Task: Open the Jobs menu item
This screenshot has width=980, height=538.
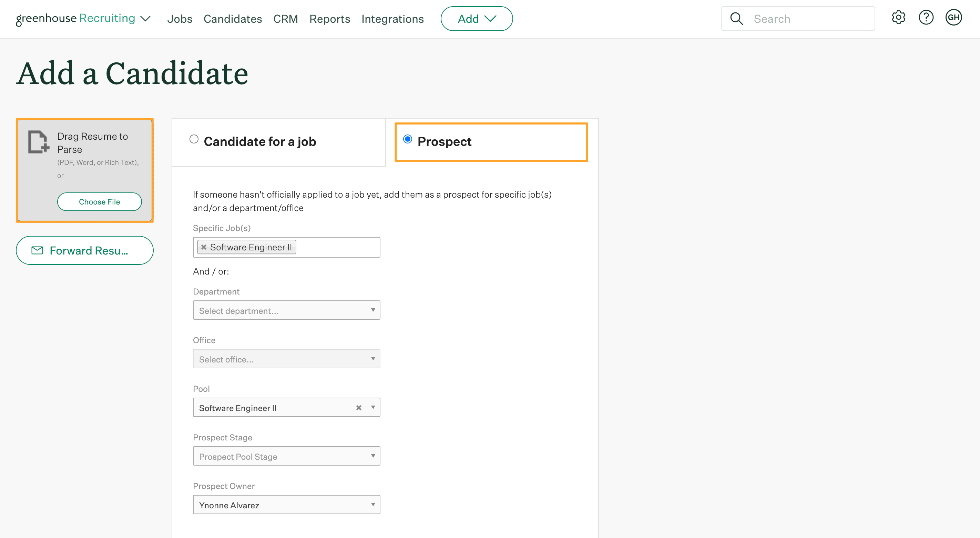Action: coord(180,19)
